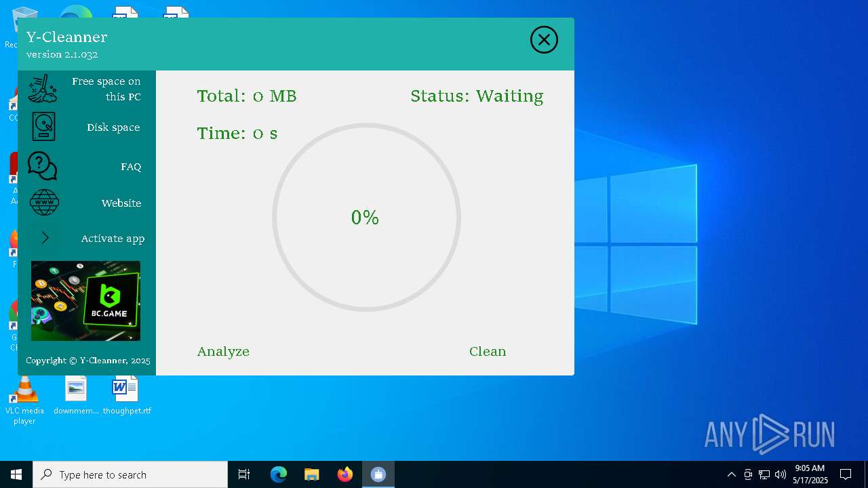The height and width of the screenshot is (488, 868).
Task: Expand the Activate app chevron arrow
Action: (x=45, y=238)
